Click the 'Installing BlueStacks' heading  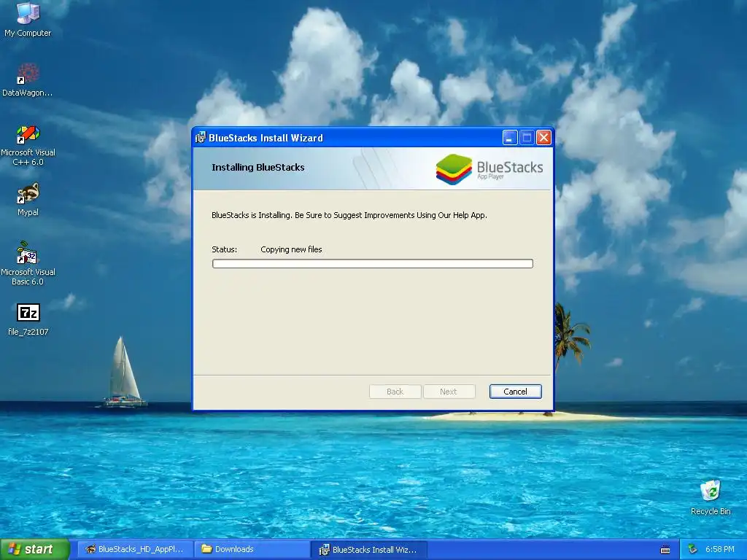tap(258, 167)
